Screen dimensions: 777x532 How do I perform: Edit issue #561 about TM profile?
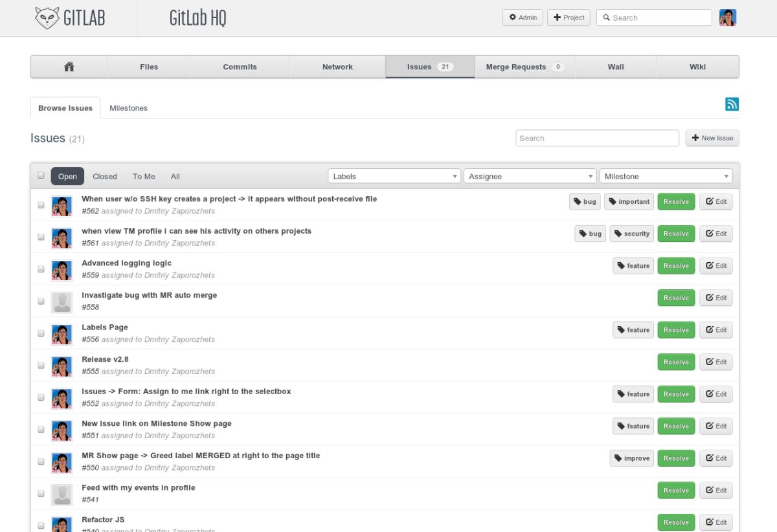pyautogui.click(x=715, y=234)
